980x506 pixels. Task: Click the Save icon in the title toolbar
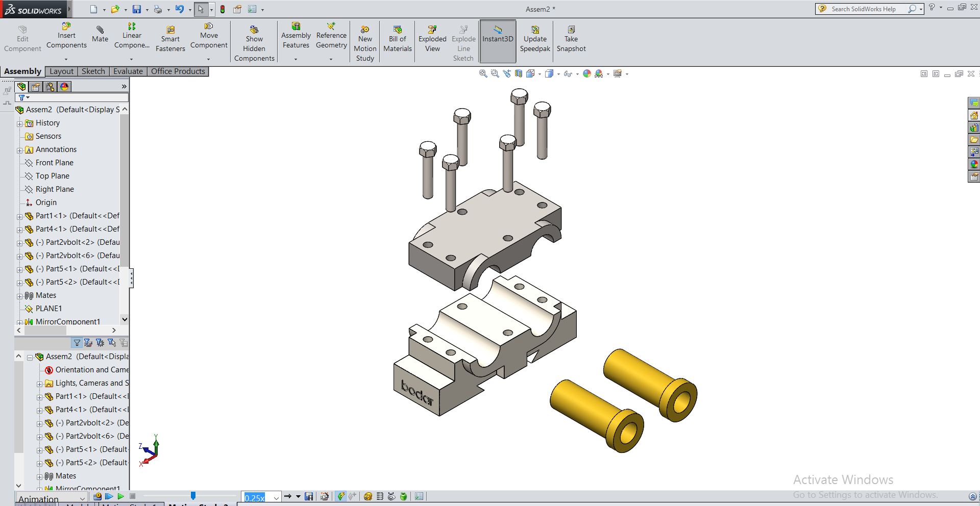[137, 9]
